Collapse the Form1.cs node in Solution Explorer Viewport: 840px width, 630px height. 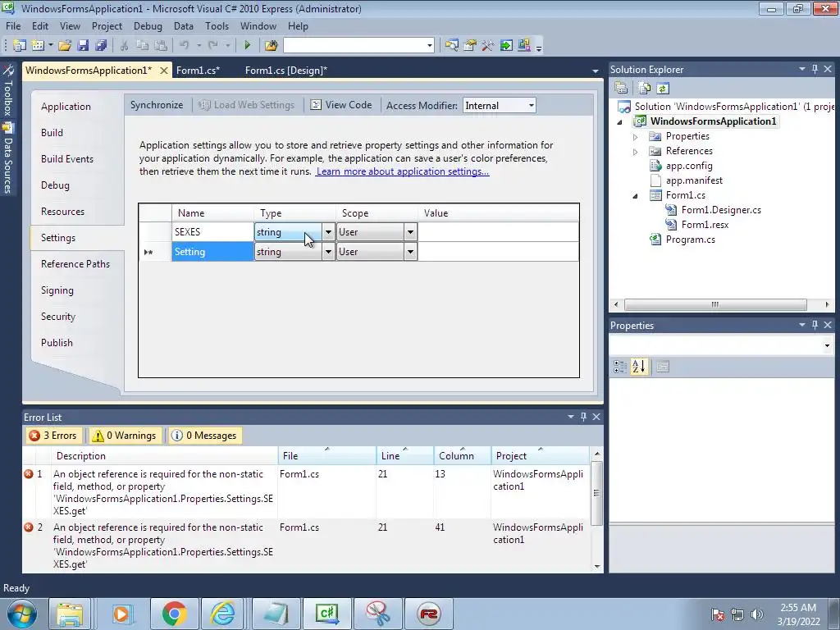(x=636, y=196)
